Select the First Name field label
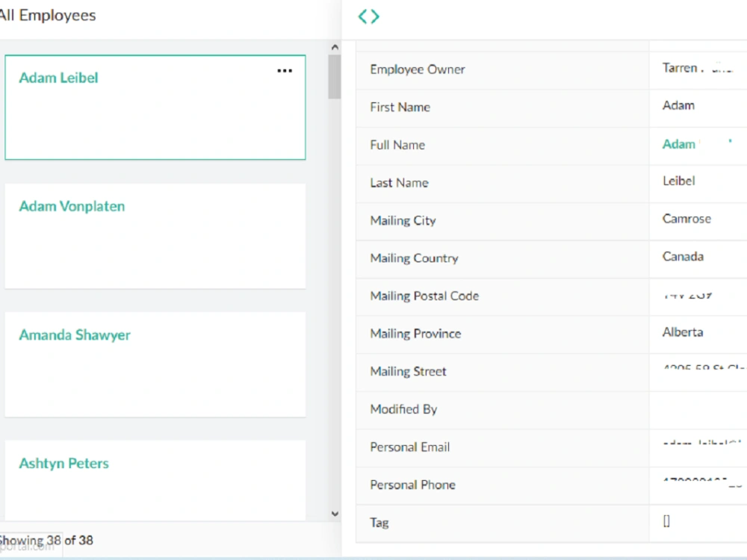The image size is (747, 560). (400, 107)
